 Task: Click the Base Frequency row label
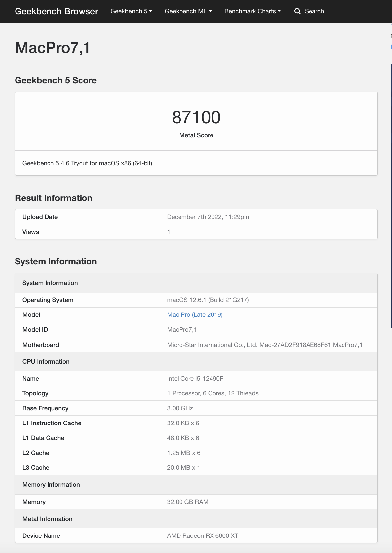click(46, 408)
